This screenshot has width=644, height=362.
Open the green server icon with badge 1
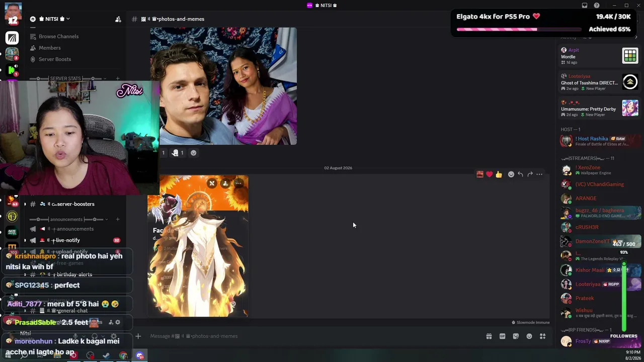[12, 69]
